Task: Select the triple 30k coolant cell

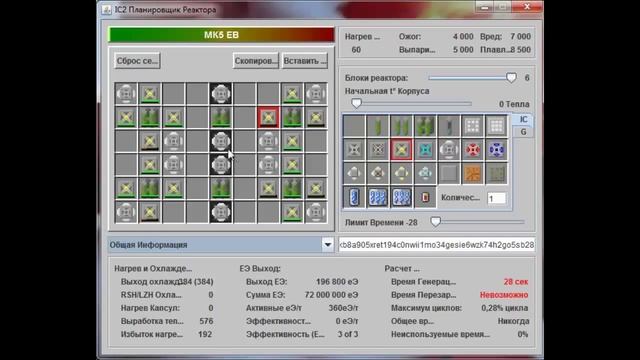Action: (x=378, y=197)
